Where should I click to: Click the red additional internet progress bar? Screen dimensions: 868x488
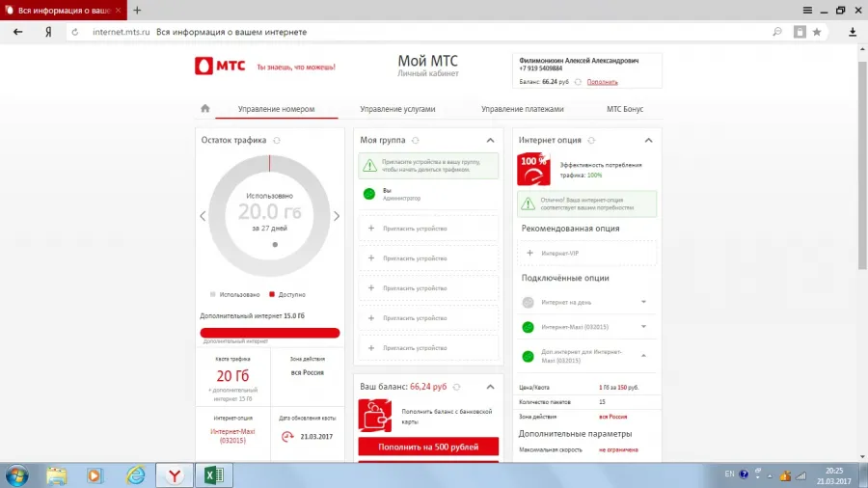[270, 333]
